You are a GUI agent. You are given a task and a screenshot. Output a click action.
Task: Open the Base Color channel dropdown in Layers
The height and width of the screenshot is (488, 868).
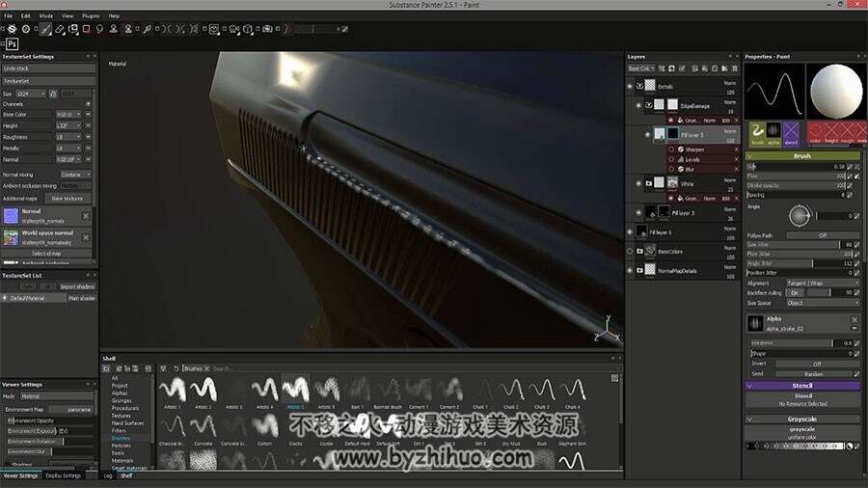[641, 68]
